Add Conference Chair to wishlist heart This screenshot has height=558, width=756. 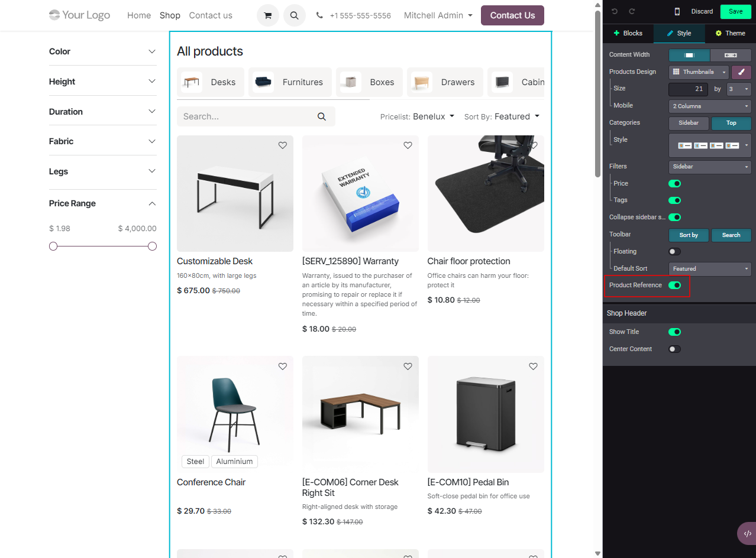[283, 366]
